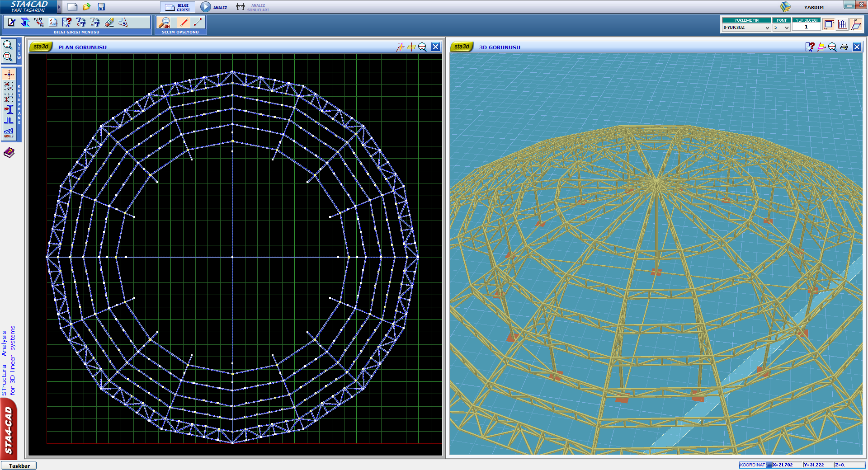The width and height of the screenshot is (868, 470).
Task: Create a new project file
Action: pos(72,7)
